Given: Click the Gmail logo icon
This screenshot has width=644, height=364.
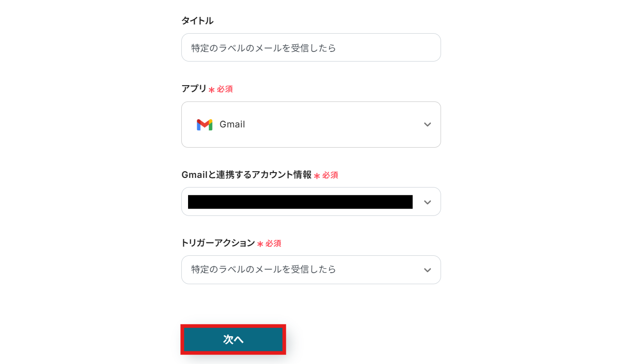Looking at the screenshot, I should pyautogui.click(x=204, y=125).
